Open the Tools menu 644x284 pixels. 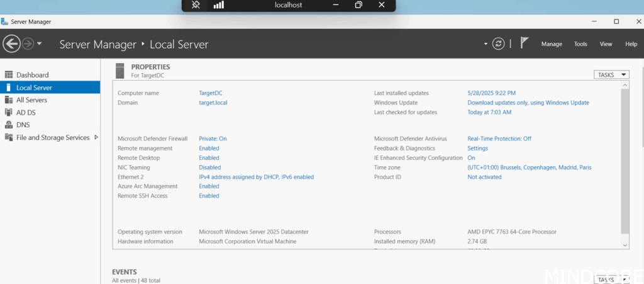(x=580, y=44)
